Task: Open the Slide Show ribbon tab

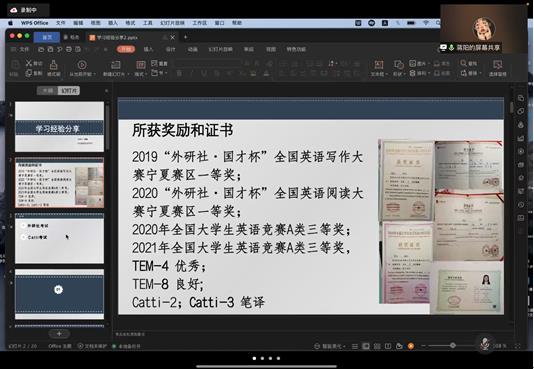Action: 220,49
